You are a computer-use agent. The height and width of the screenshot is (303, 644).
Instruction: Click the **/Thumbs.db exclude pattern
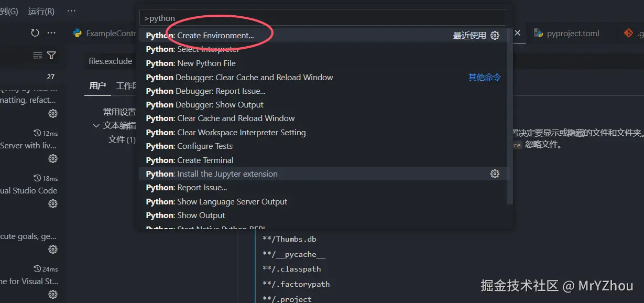tap(289, 239)
